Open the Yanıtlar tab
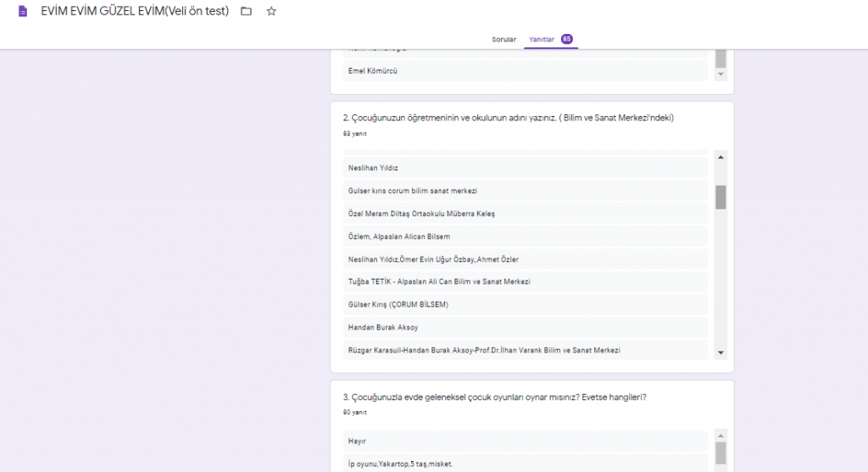 542,40
